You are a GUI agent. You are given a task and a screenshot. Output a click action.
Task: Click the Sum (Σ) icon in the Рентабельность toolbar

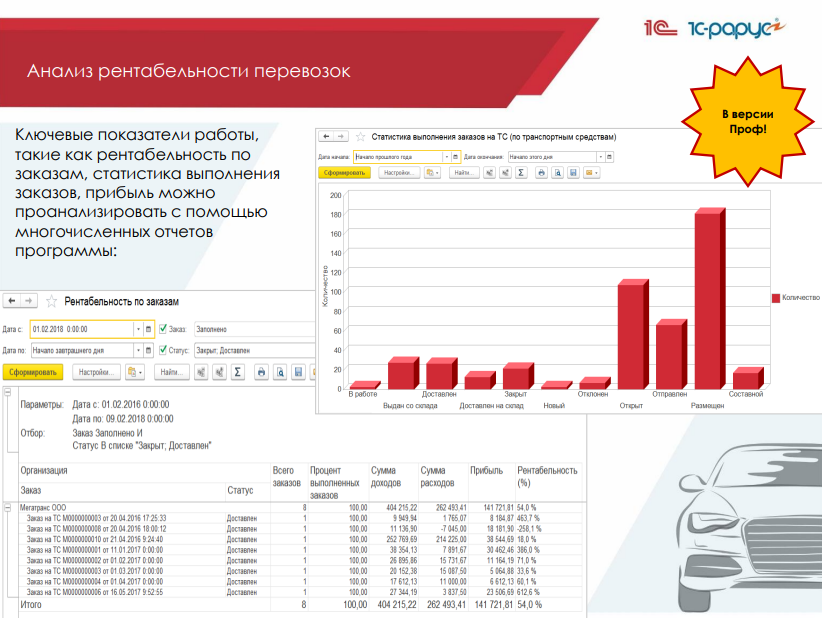coord(237,372)
